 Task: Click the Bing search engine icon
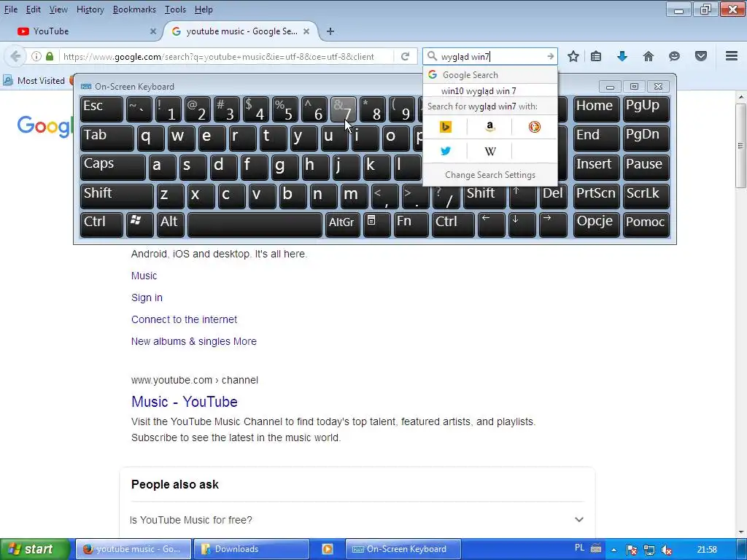(446, 127)
